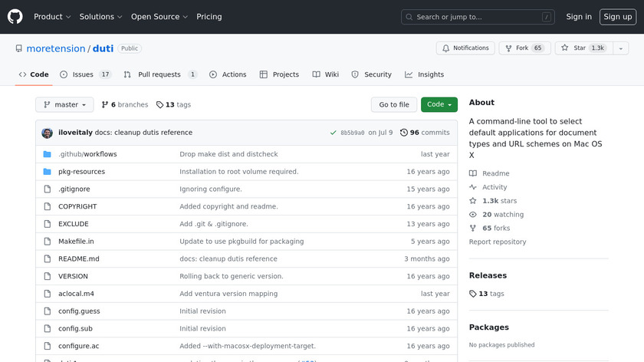
Task: Open the iloveitaly author link
Action: [75, 133]
